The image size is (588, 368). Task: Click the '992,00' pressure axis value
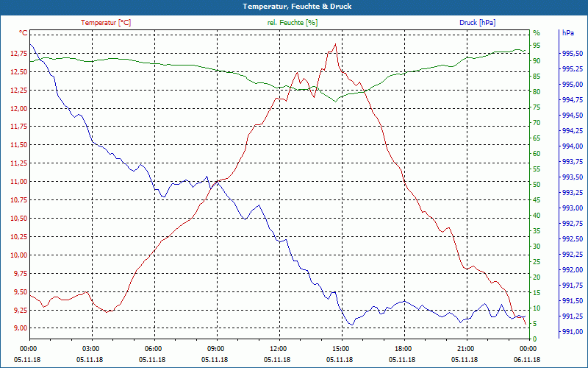tap(573, 270)
